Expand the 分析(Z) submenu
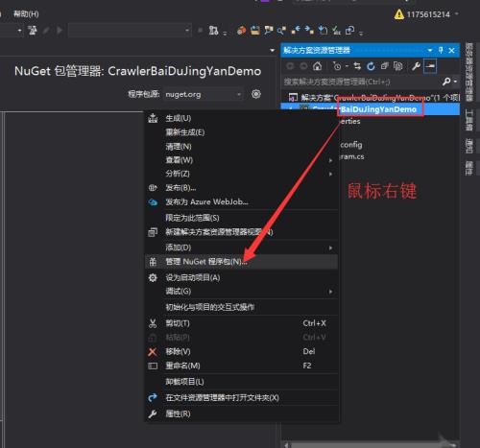This screenshot has height=448, width=480. [x=330, y=174]
